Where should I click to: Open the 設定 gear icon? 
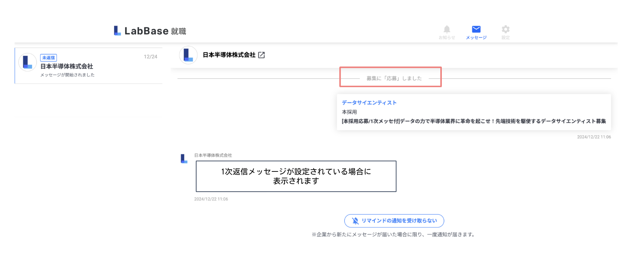tap(505, 29)
